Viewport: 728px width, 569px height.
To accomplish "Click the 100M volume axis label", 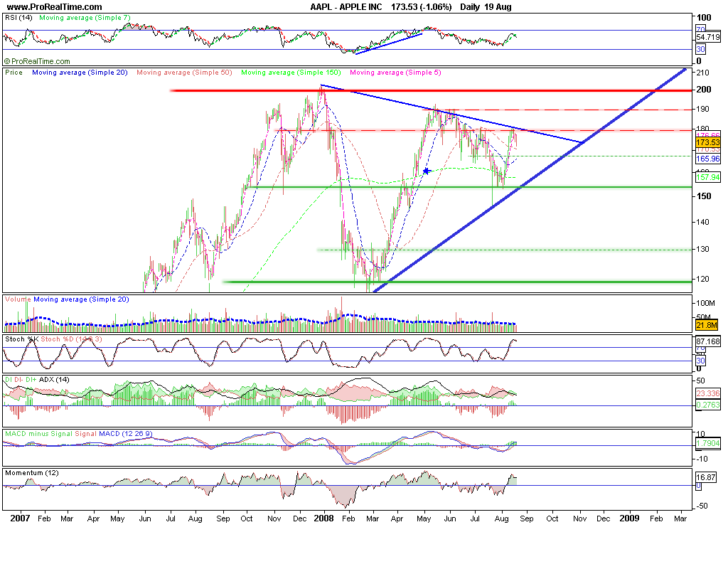I will [x=706, y=303].
